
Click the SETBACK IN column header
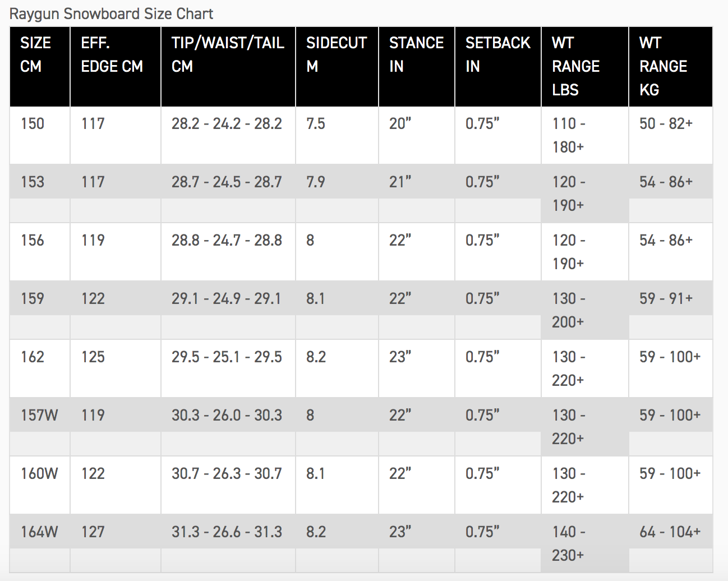click(497, 54)
